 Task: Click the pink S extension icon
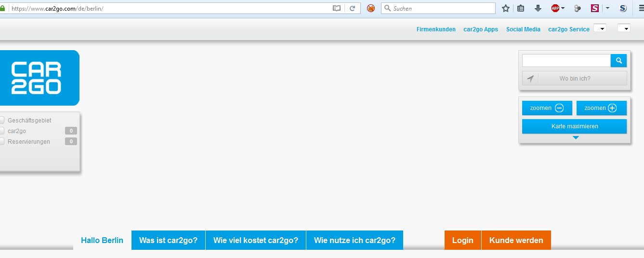[595, 8]
